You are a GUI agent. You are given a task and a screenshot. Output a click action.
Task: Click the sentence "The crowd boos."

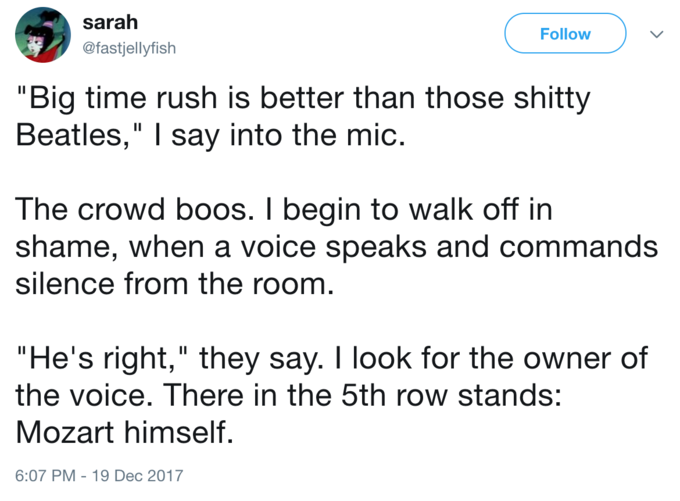pos(135,209)
